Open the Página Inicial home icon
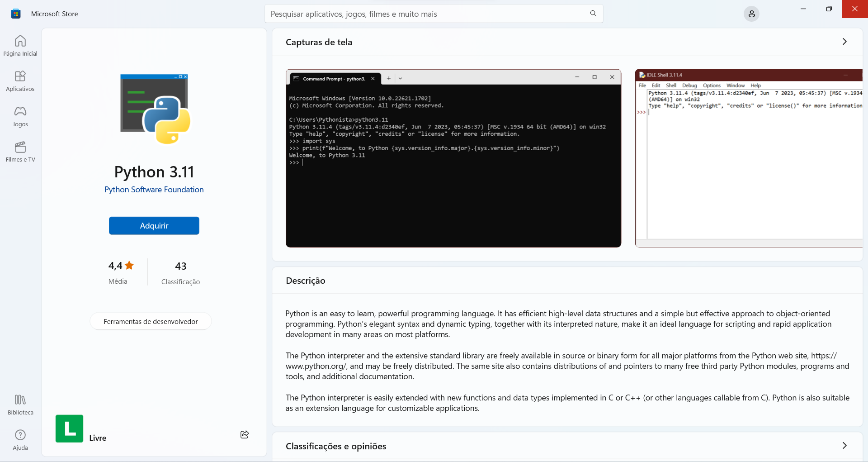Screen dimensions: 868x462 pyautogui.click(x=20, y=46)
